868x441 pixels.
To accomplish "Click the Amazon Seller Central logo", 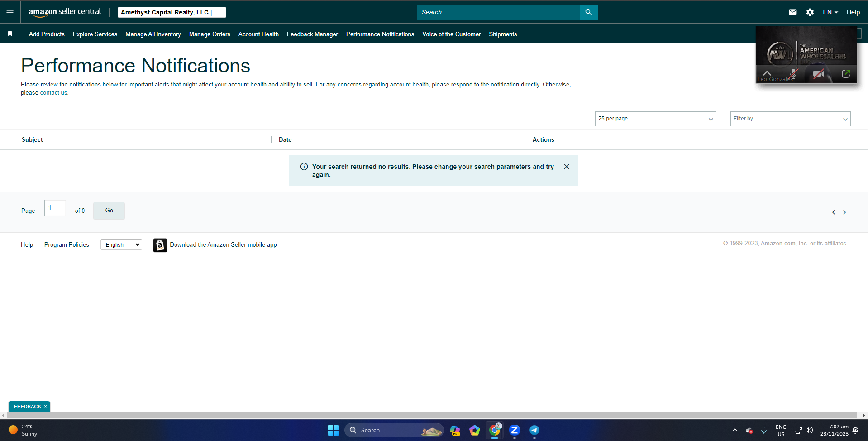I will pos(65,12).
